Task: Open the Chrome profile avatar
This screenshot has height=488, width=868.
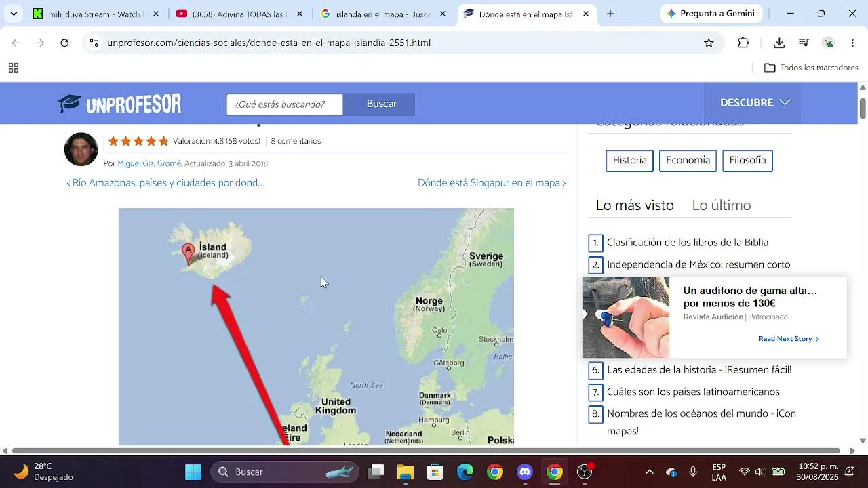Action: click(829, 43)
